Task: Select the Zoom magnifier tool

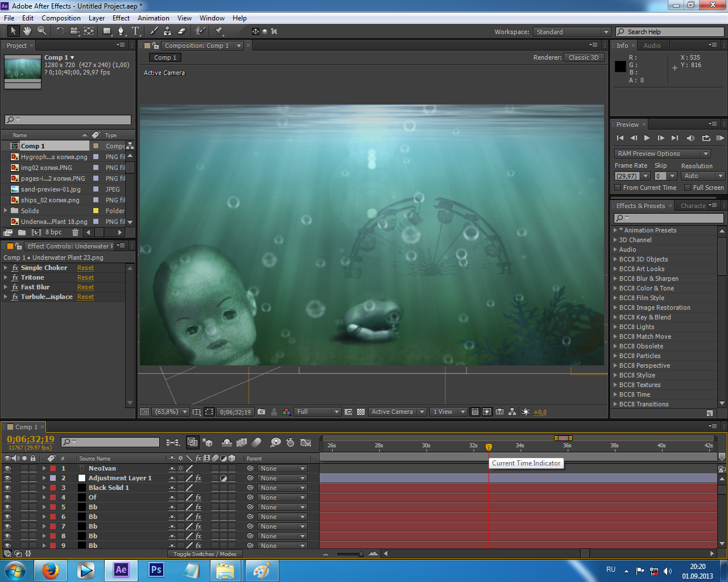Action: pos(42,31)
